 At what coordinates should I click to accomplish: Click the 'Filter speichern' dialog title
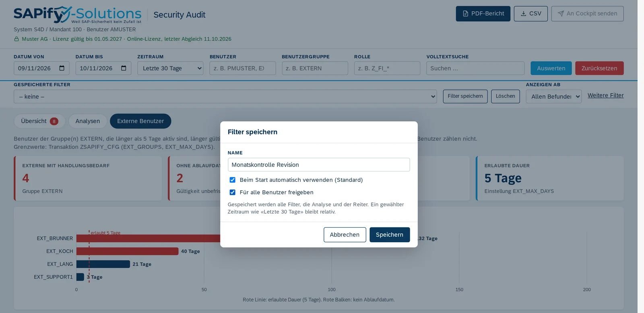click(252, 132)
